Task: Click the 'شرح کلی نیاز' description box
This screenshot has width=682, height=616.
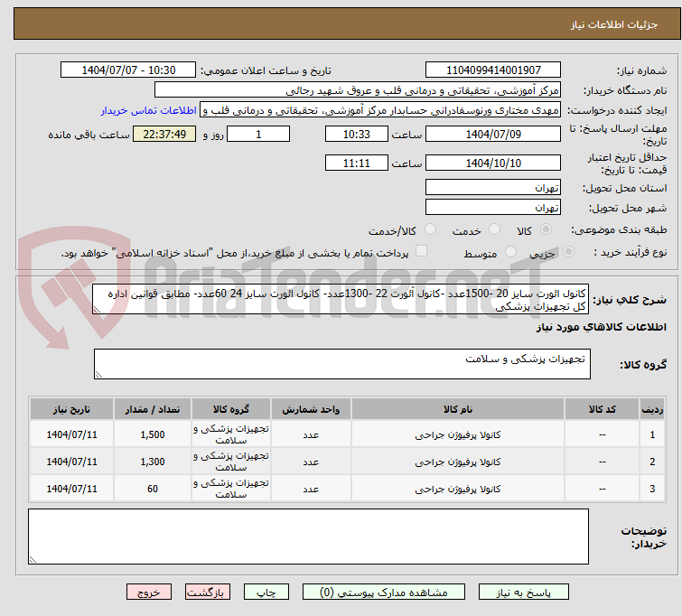Action: pyautogui.click(x=341, y=301)
